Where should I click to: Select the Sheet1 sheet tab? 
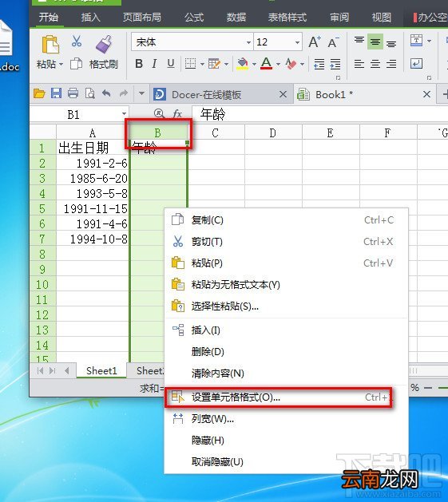[x=101, y=371]
